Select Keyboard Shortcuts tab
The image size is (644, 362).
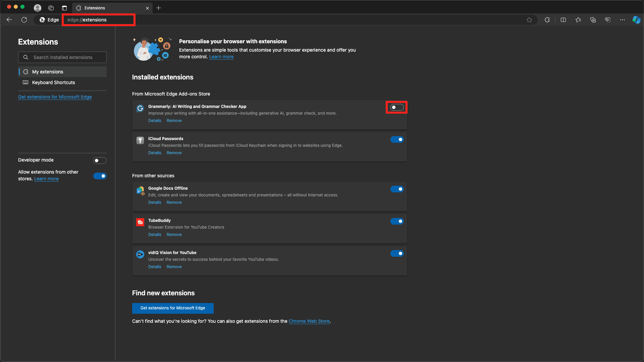(x=54, y=82)
